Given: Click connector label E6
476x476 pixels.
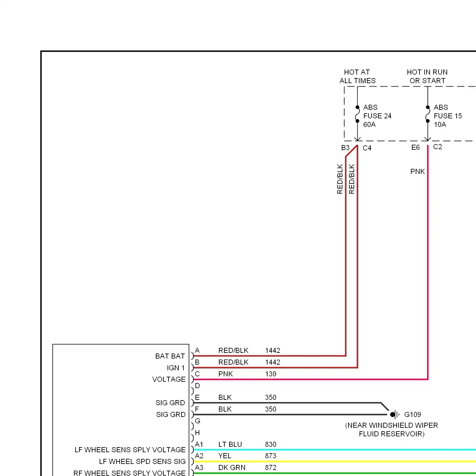Looking at the screenshot, I should (415, 147).
